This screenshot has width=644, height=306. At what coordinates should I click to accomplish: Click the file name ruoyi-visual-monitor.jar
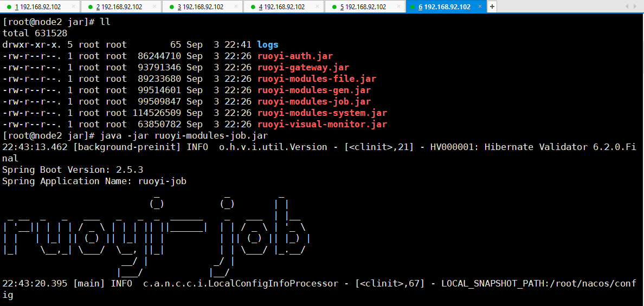tap(322, 124)
